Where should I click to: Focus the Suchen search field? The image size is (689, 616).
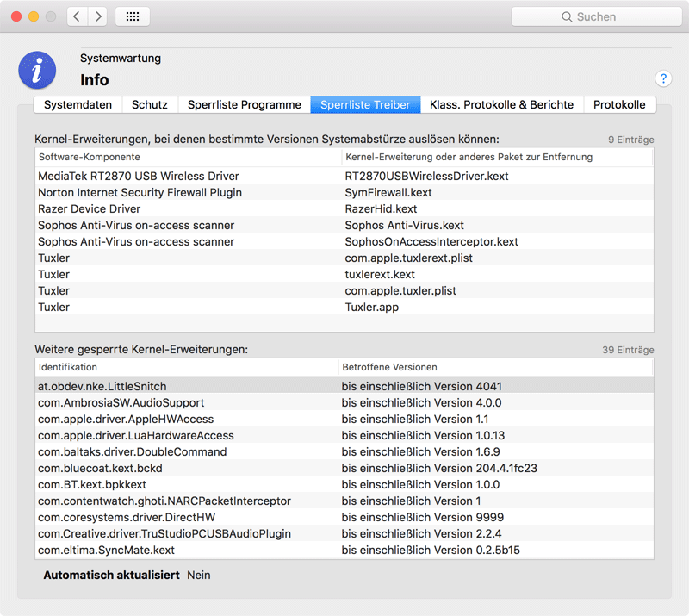(596, 16)
